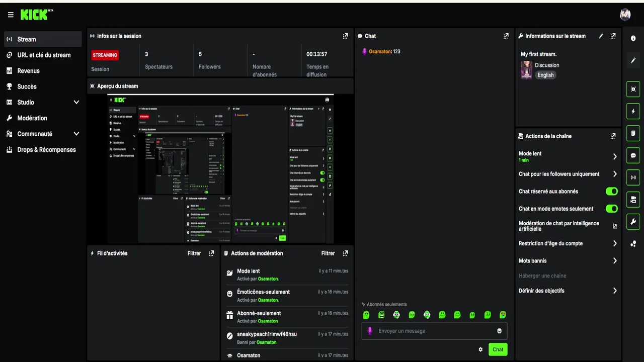This screenshot has height=362, width=644.
Task: Open Restriction d'âge du compte chevron
Action: (615, 243)
